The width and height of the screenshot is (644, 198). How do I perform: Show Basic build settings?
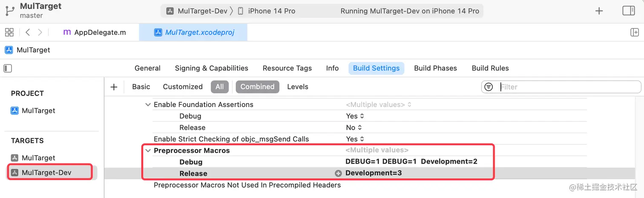pyautogui.click(x=141, y=87)
